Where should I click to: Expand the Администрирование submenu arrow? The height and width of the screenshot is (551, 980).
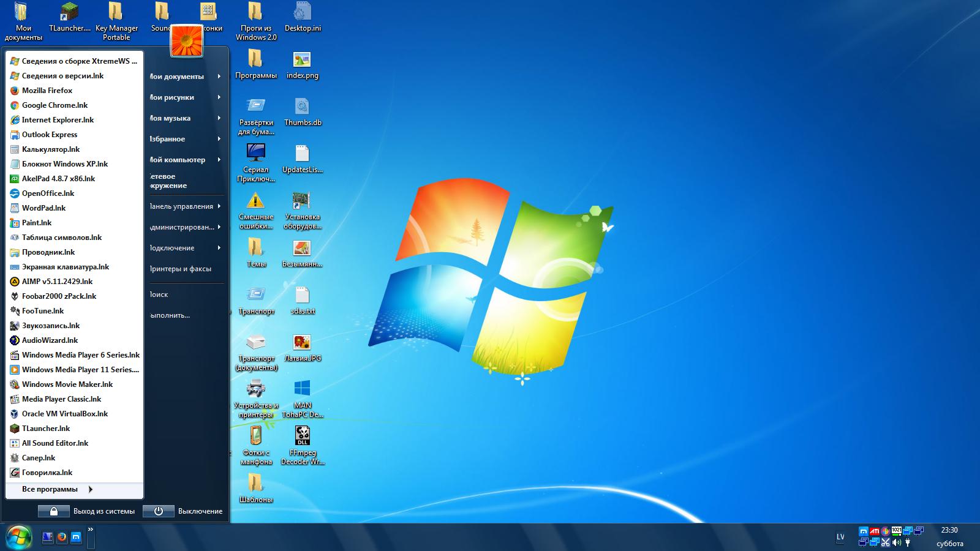219,227
